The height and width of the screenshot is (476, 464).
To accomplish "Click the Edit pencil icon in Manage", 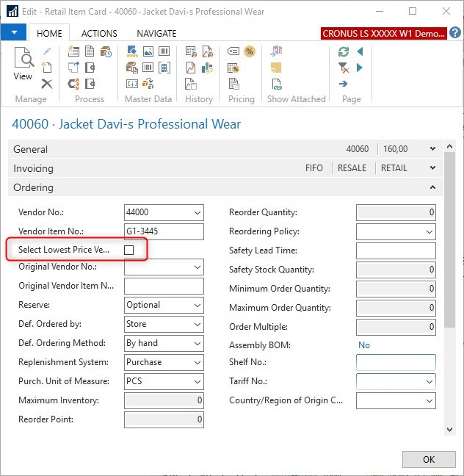I will point(47,51).
